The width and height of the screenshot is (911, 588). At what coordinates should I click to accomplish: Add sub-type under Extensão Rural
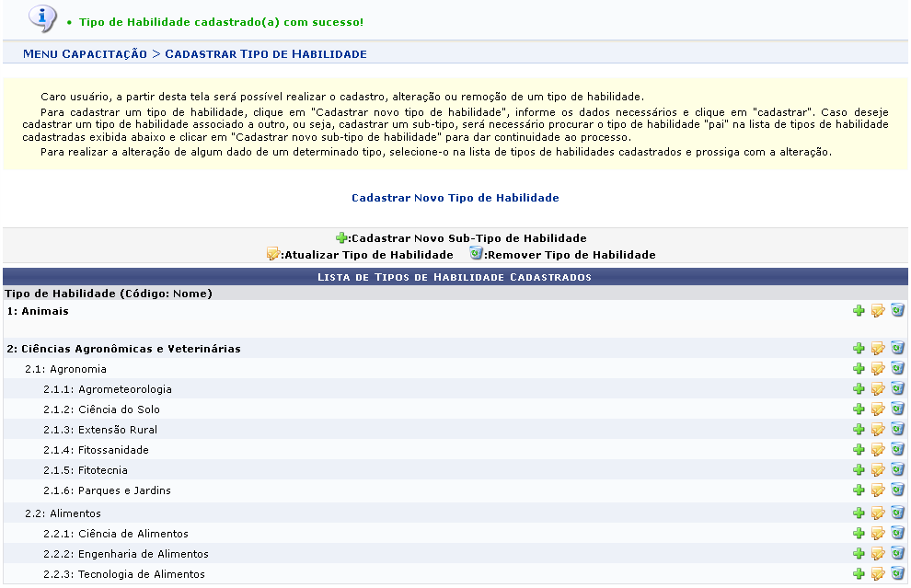pos(859,430)
